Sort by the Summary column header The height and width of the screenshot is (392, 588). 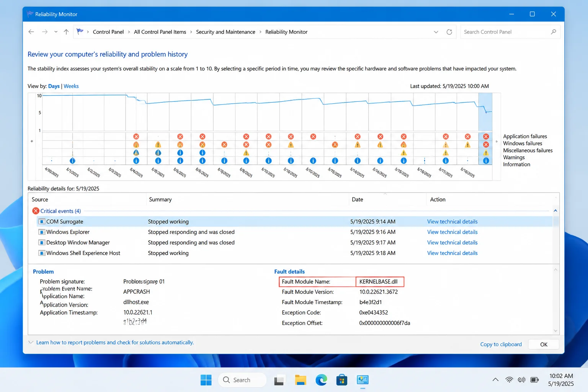[x=160, y=199]
